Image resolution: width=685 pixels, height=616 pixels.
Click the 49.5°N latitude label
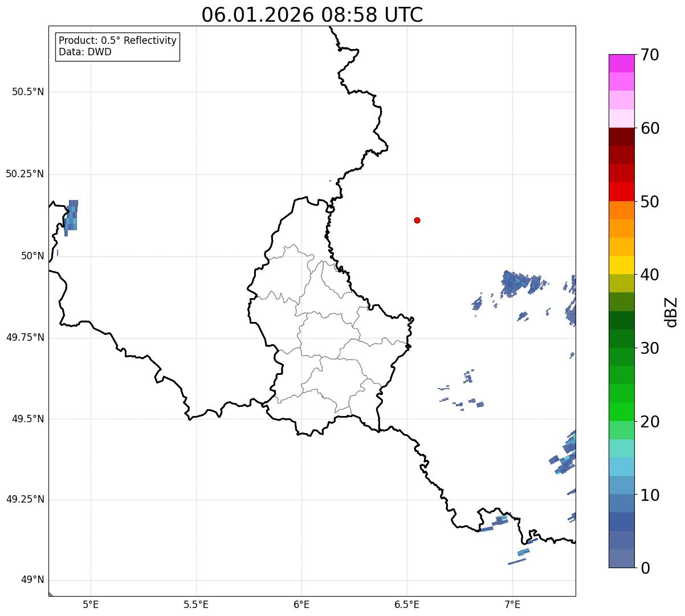(x=28, y=419)
